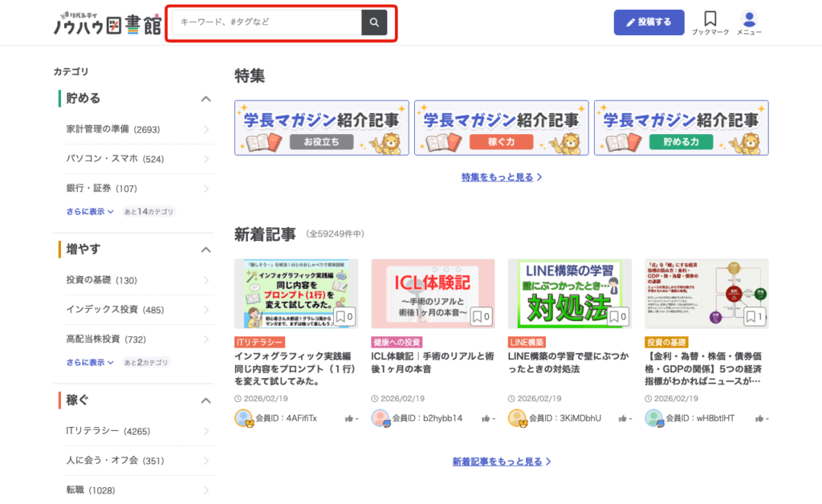This screenshot has height=504, width=822.
Task: Click the like thumb icon for member 4AFifiTx
Action: pyautogui.click(x=349, y=418)
